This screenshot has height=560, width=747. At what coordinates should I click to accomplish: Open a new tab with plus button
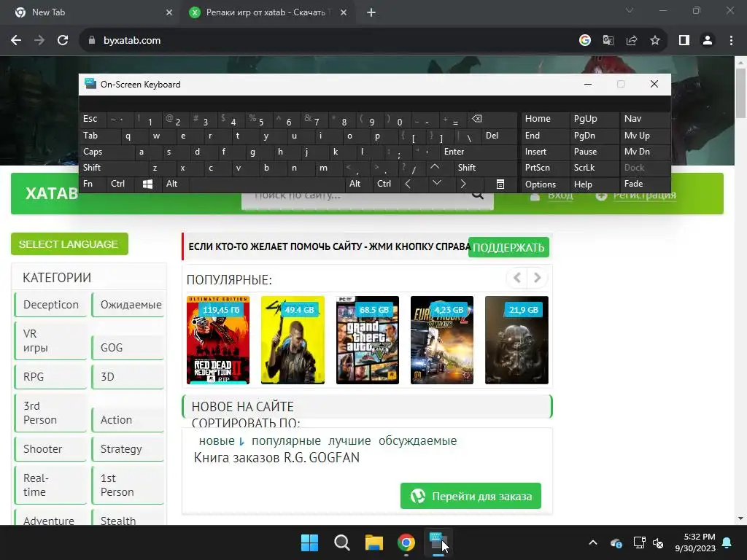tap(371, 13)
